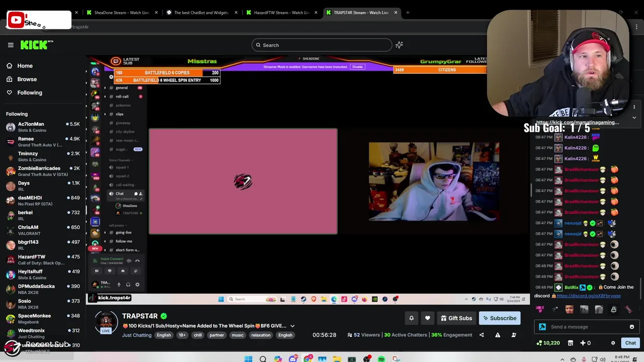Open Tminnzy's channel in Following list
644x362 pixels.
[x=43, y=156]
